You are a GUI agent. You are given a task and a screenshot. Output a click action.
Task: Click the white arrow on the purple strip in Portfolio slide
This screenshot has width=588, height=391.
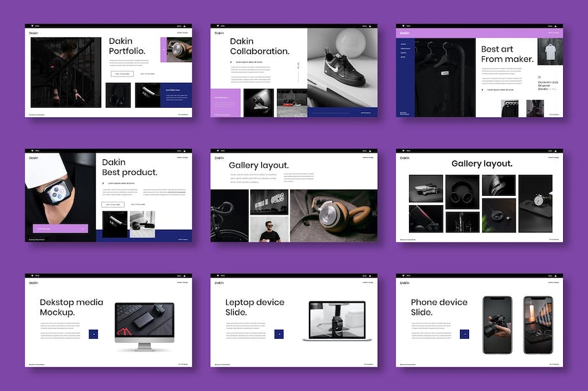163,50
